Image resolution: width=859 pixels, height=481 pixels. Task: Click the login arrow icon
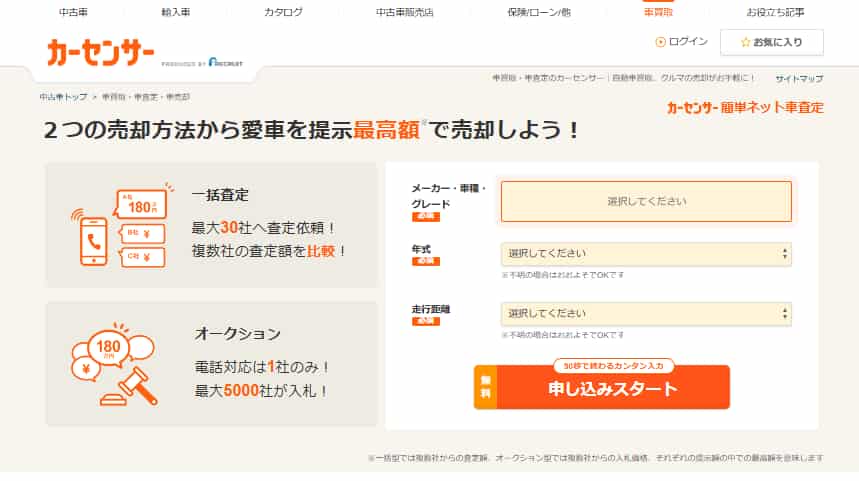pos(660,42)
